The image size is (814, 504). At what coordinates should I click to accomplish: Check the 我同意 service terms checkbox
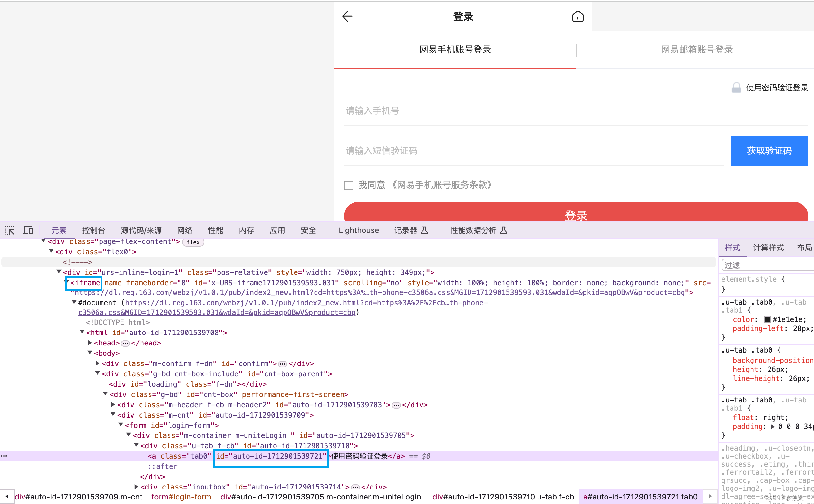348,185
